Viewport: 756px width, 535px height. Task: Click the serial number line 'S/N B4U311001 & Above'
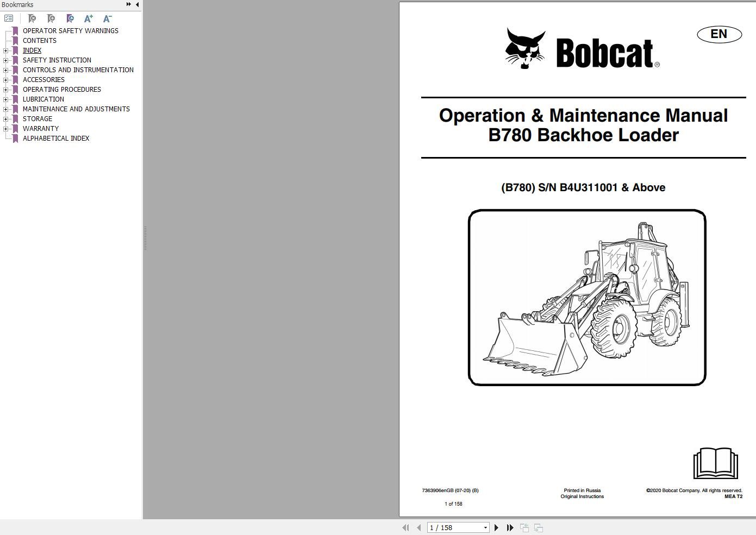602,187
